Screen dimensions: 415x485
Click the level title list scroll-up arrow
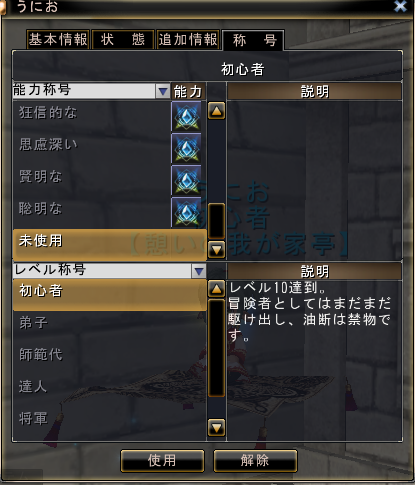point(216,289)
